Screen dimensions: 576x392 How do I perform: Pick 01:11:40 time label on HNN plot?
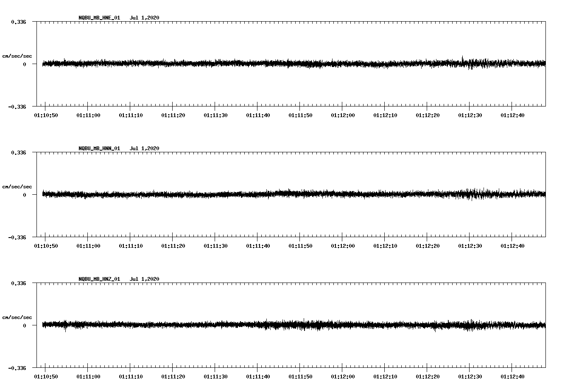point(258,246)
